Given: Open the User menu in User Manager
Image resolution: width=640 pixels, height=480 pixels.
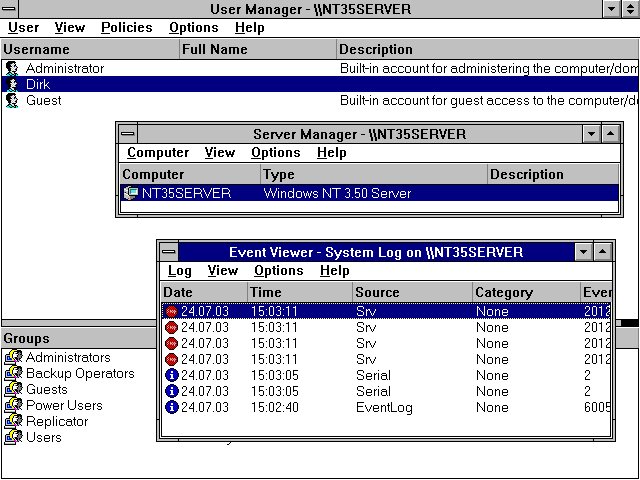Looking at the screenshot, I should click(23, 28).
